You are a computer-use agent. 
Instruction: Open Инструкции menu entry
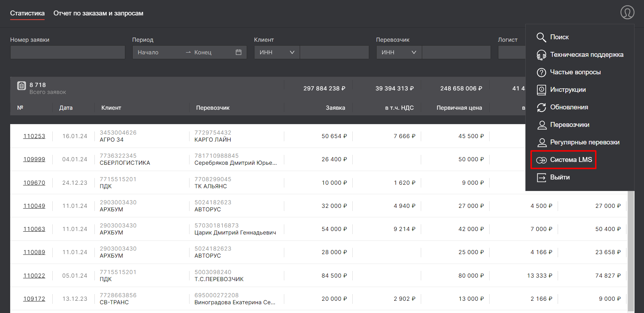coord(568,89)
